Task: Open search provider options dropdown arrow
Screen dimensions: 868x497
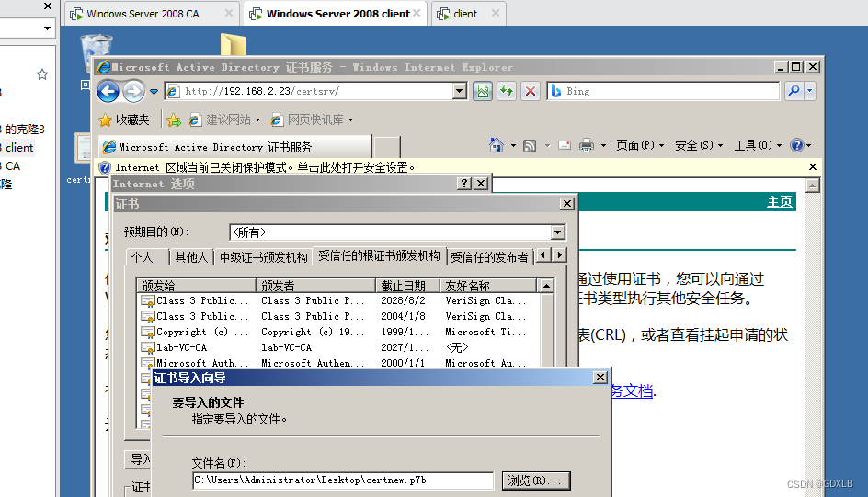Action: pyautogui.click(x=809, y=91)
